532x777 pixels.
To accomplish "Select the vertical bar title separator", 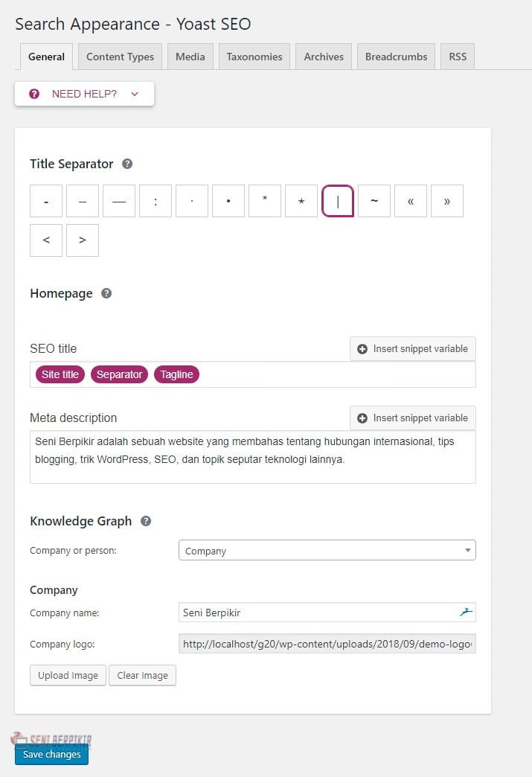I will pyautogui.click(x=338, y=201).
